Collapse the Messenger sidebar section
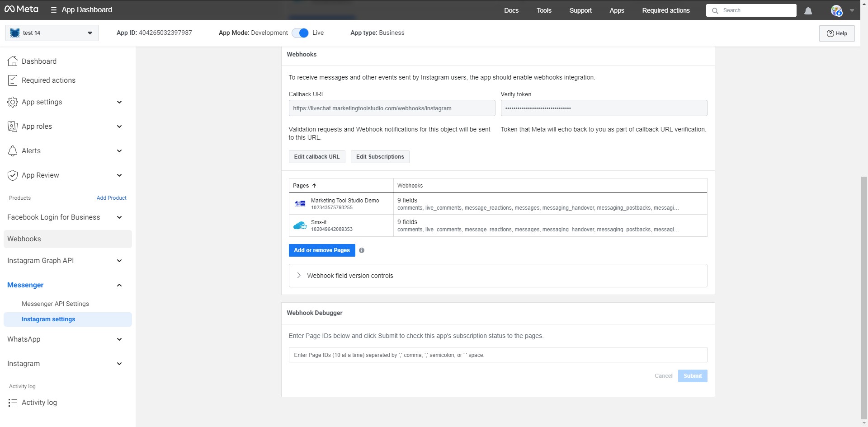 119,285
